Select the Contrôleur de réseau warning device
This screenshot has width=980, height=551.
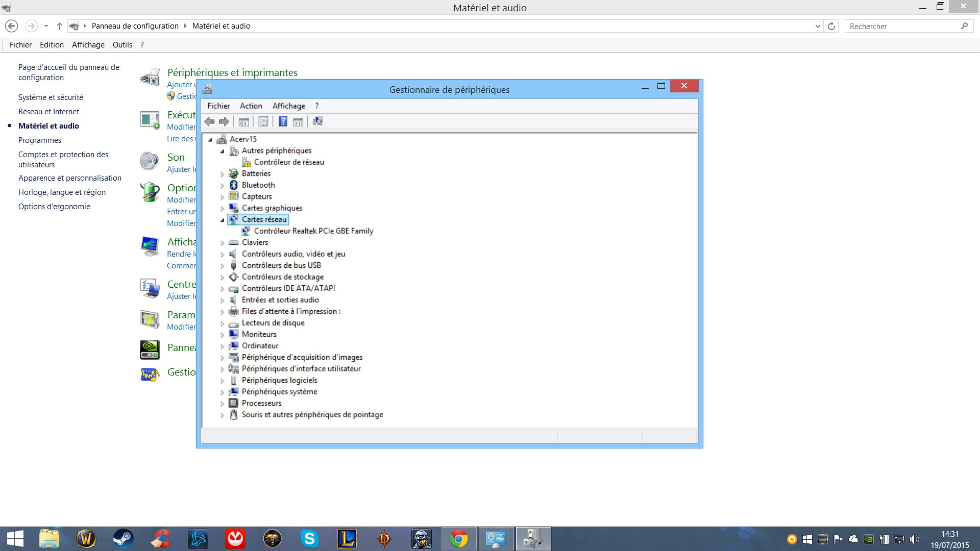click(288, 162)
